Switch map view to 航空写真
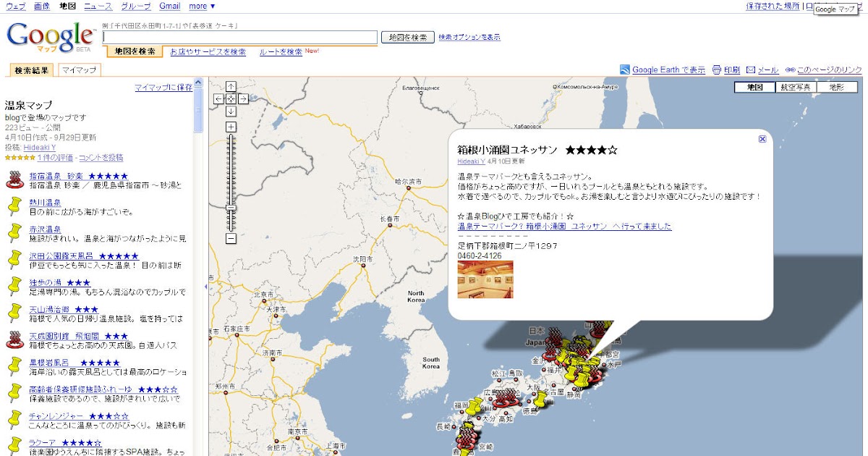 tap(796, 87)
